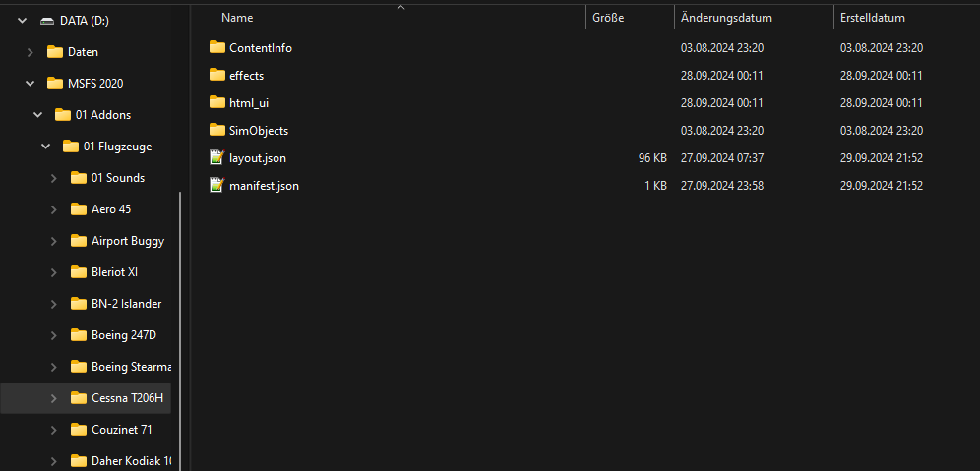Expand the Airport Buggy tree node
Viewport: 980px width, 471px height.
tap(54, 241)
